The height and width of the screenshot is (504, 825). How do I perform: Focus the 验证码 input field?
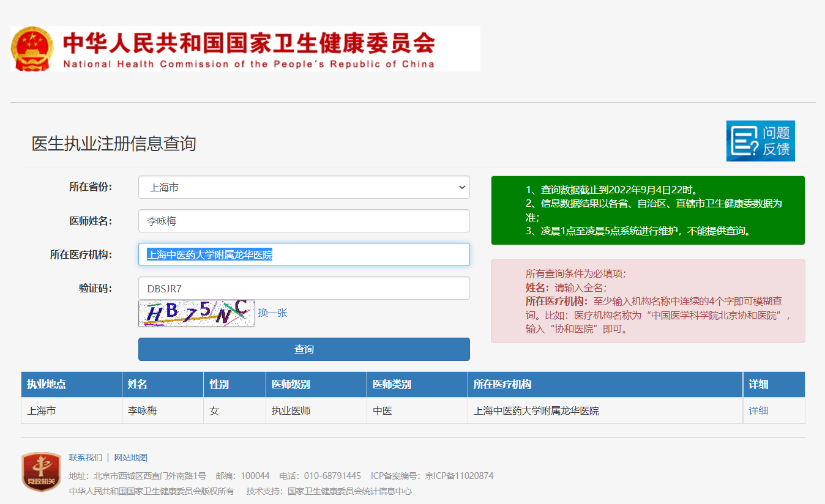(x=304, y=288)
